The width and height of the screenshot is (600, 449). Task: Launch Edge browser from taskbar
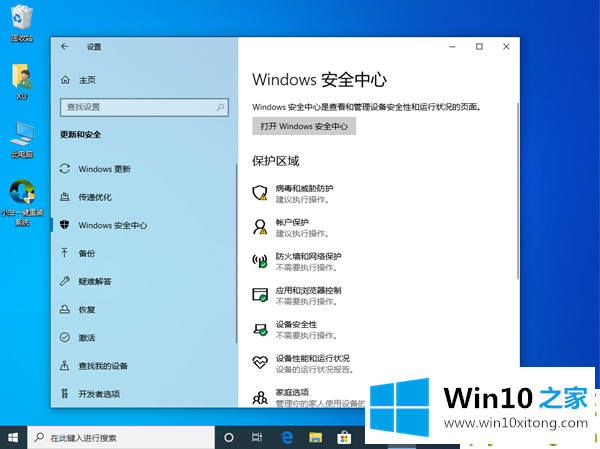point(286,437)
